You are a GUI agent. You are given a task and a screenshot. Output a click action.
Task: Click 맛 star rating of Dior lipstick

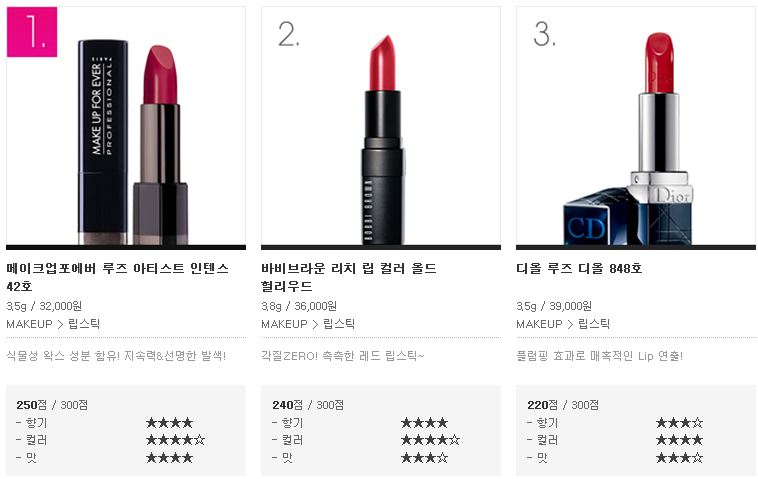click(679, 457)
